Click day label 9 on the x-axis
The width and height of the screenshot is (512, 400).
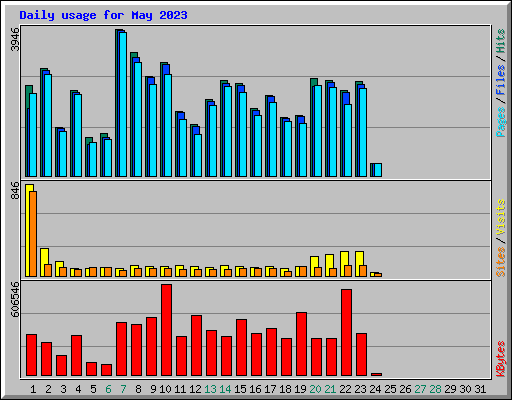point(153,389)
